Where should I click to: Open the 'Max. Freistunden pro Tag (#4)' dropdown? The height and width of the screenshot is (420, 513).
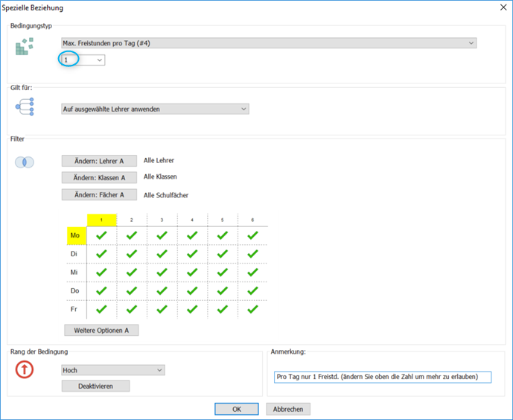point(269,43)
